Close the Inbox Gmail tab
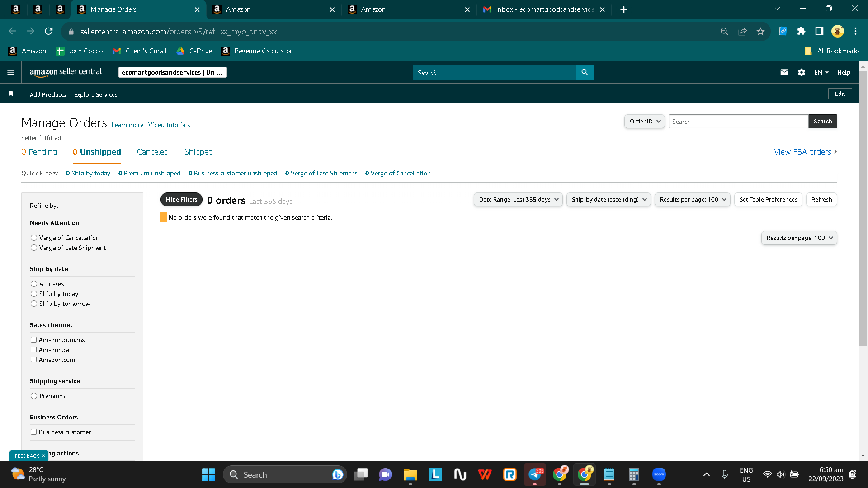The height and width of the screenshot is (488, 868). 602,9
